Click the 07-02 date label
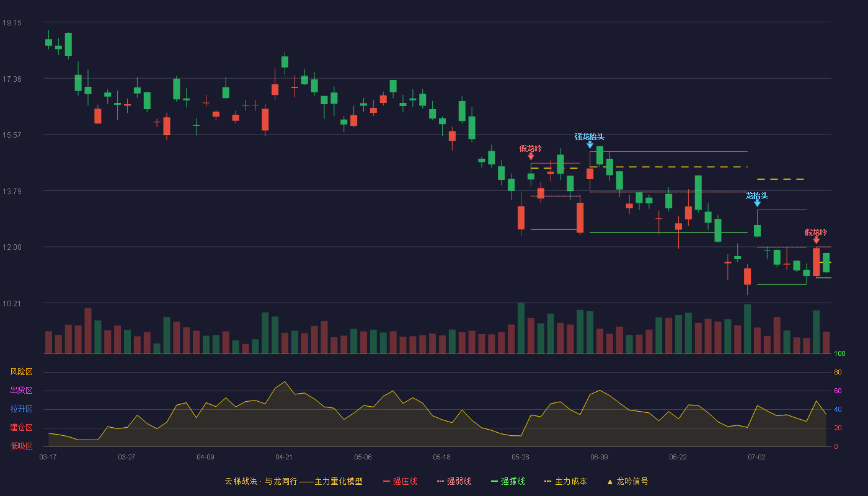The height and width of the screenshot is (496, 868). coord(756,457)
